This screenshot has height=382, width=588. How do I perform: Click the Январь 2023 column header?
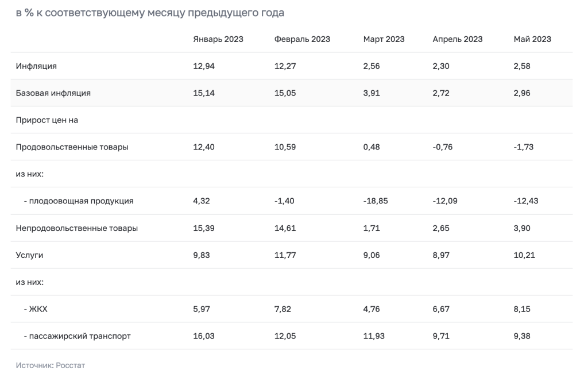click(218, 39)
